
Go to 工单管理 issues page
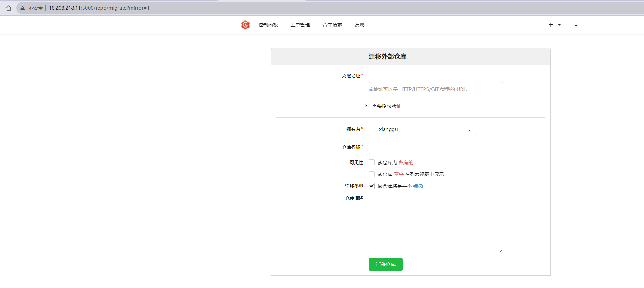click(300, 25)
